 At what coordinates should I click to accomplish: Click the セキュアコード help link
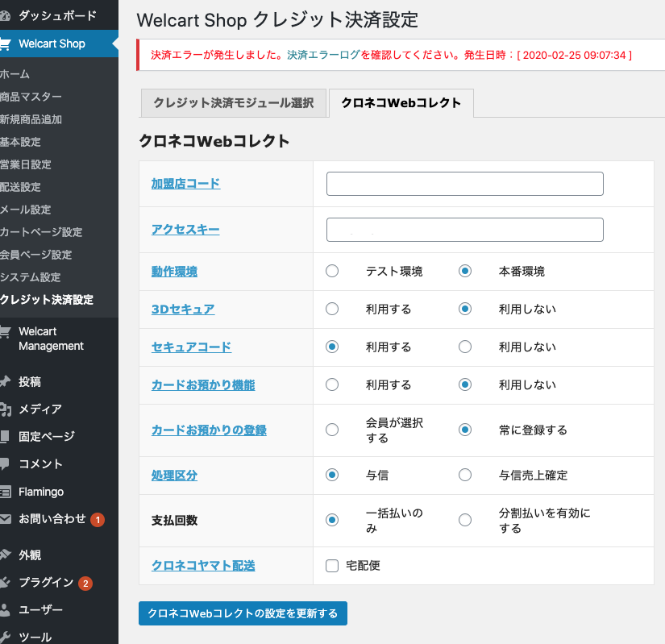[x=192, y=347]
